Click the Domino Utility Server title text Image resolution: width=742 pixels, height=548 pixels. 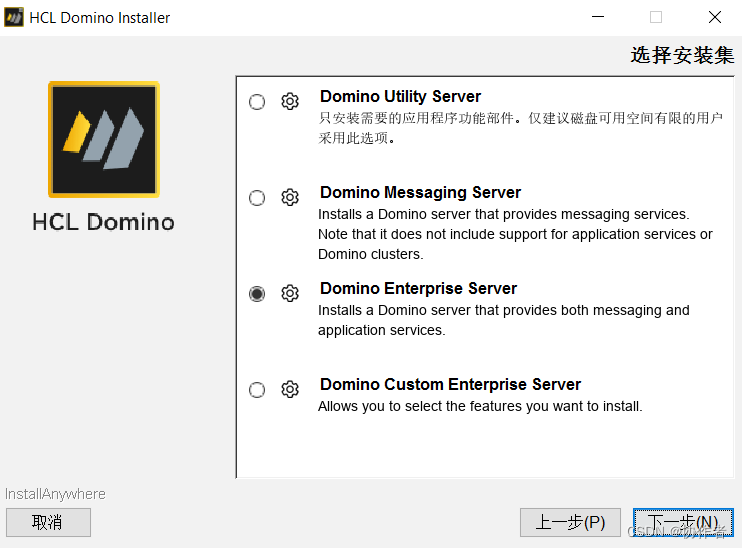[400, 96]
